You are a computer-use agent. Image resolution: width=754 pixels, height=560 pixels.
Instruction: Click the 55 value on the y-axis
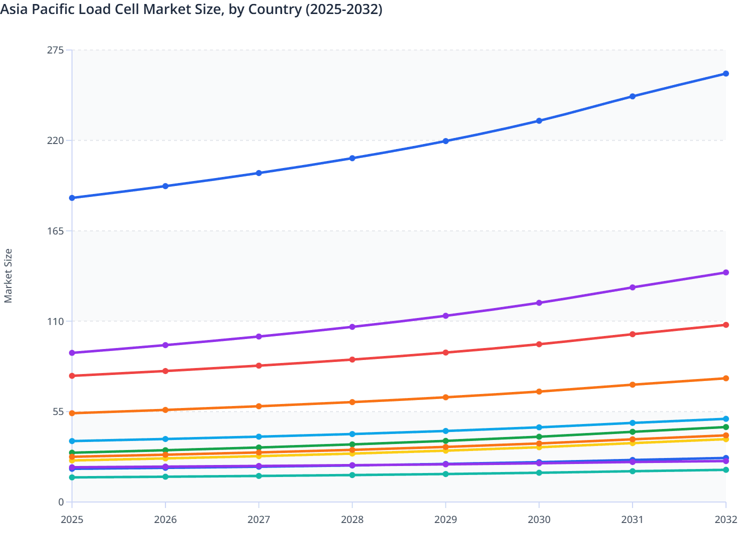[58, 411]
